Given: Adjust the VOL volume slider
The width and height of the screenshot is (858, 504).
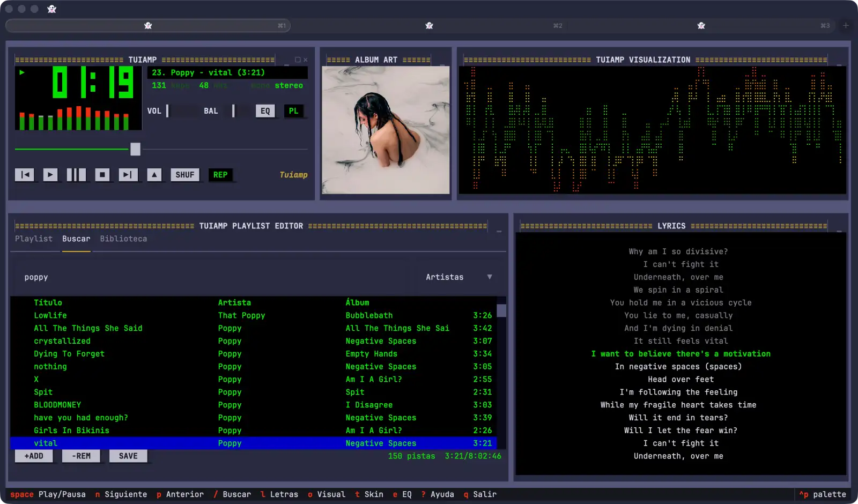Looking at the screenshot, I should [x=181, y=111].
